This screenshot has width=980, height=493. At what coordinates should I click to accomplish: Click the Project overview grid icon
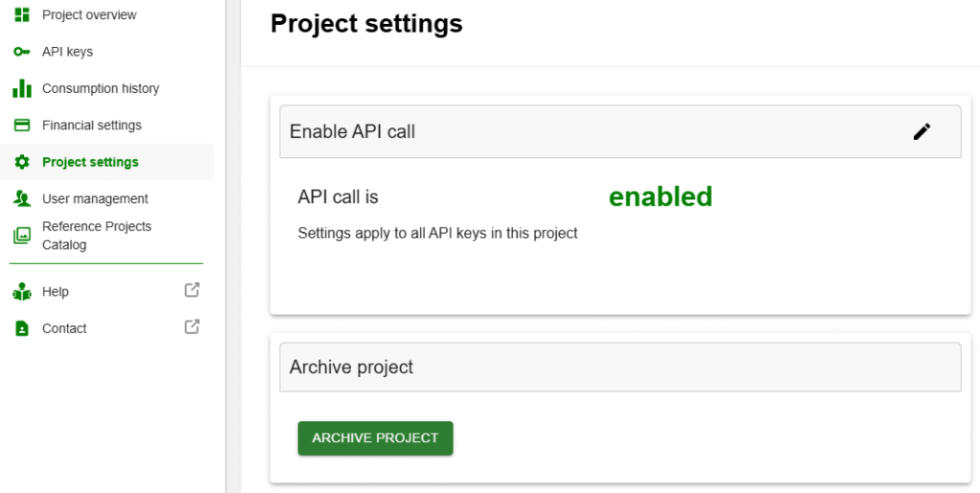coord(22,15)
